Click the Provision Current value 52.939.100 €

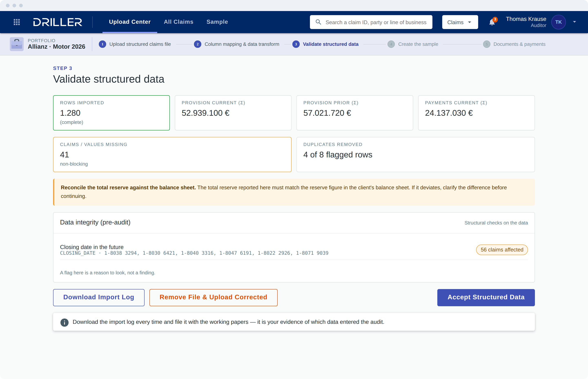205,113
